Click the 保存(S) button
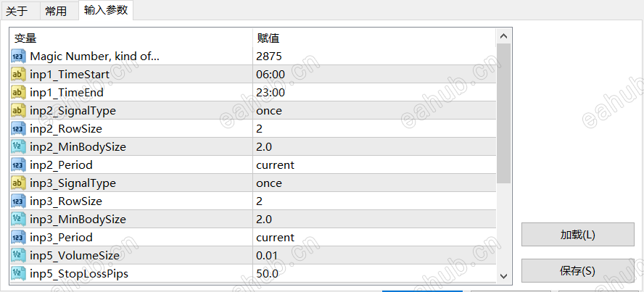The width and height of the screenshot is (644, 292). pyautogui.click(x=578, y=271)
